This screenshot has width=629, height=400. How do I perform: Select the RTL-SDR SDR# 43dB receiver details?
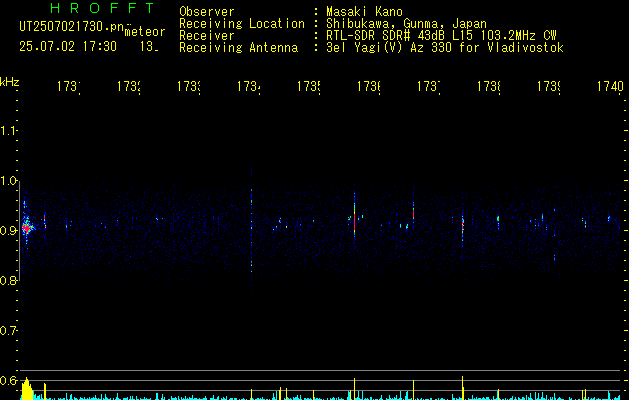(441, 36)
